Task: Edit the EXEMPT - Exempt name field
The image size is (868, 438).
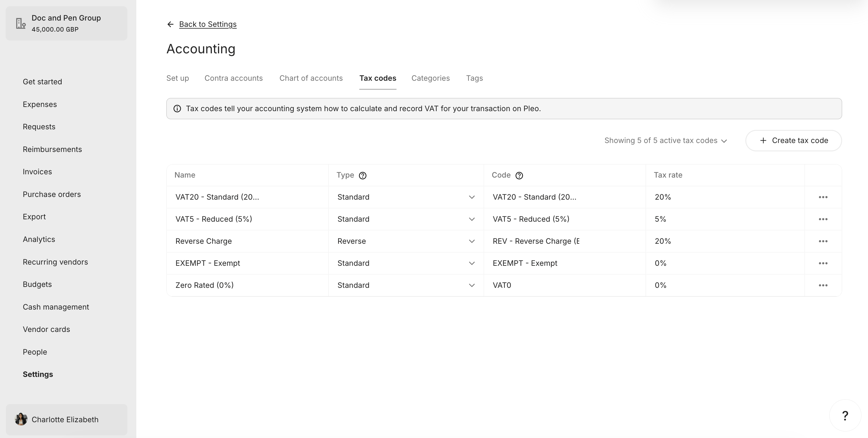Action: 248,263
